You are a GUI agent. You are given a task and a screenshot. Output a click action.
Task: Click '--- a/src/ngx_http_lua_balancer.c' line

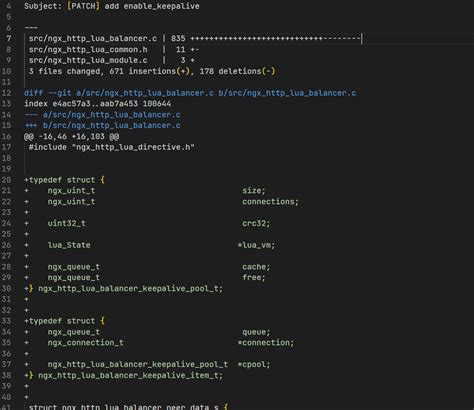point(102,115)
